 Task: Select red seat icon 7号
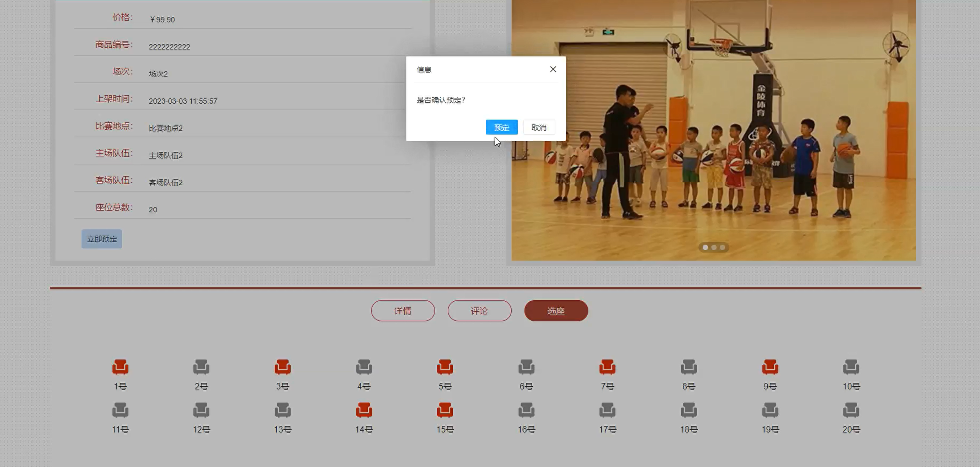click(608, 367)
